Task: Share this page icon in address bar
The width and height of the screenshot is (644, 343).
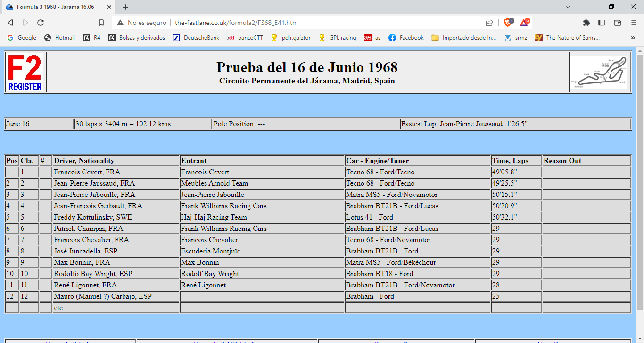Action: point(489,23)
